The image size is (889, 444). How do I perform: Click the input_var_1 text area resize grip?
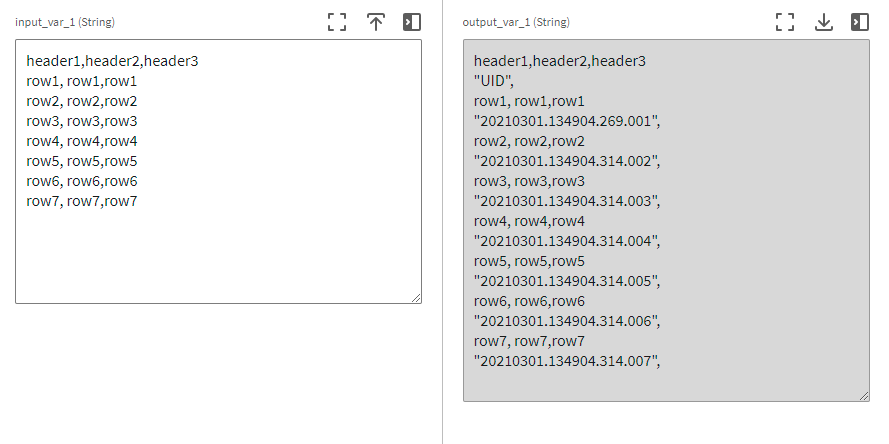click(416, 298)
